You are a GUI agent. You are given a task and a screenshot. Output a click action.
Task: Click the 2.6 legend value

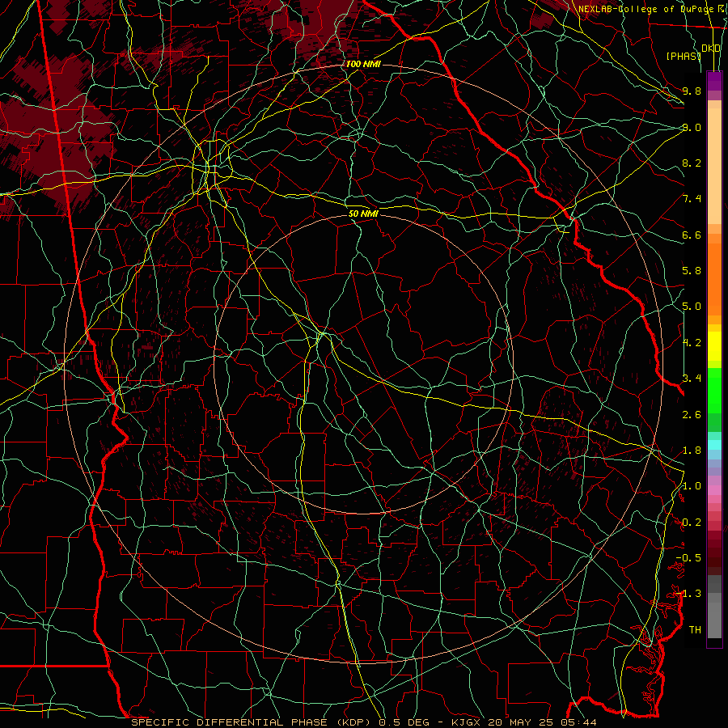click(692, 415)
